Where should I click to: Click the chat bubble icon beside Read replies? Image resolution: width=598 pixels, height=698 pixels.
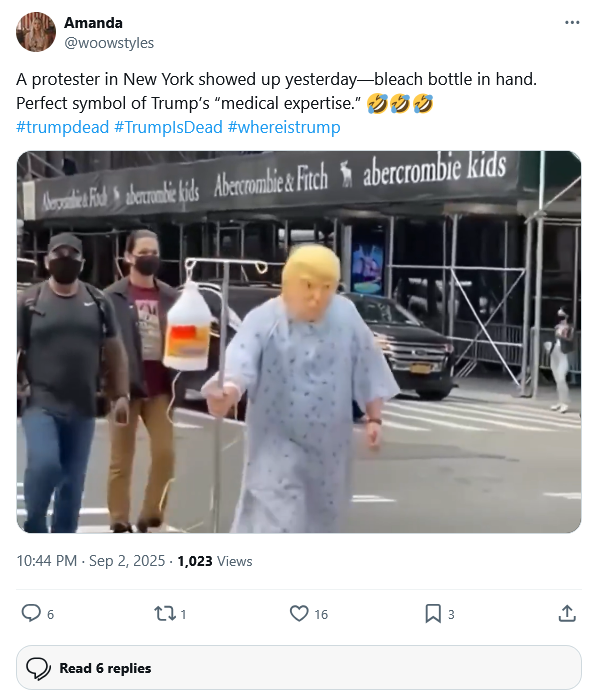pyautogui.click(x=38, y=669)
